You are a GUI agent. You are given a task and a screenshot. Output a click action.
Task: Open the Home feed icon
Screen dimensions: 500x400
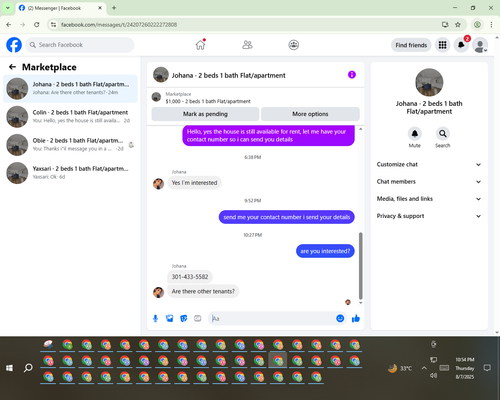[200, 45]
